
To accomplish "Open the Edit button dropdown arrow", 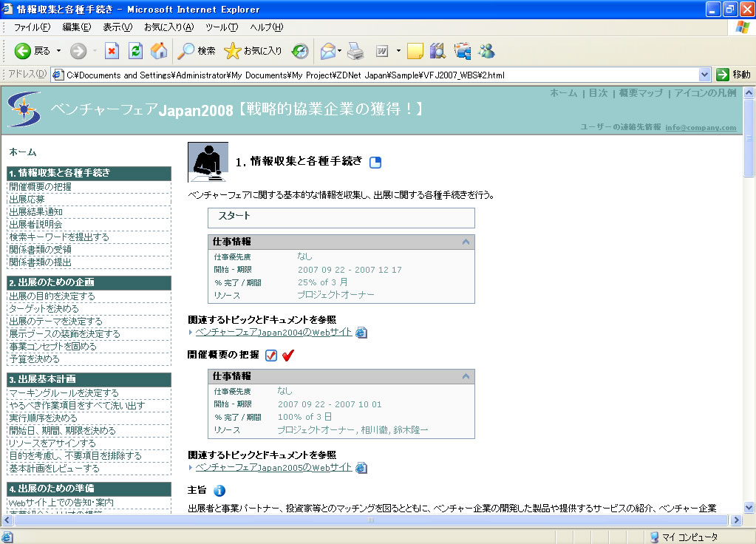I will point(398,51).
